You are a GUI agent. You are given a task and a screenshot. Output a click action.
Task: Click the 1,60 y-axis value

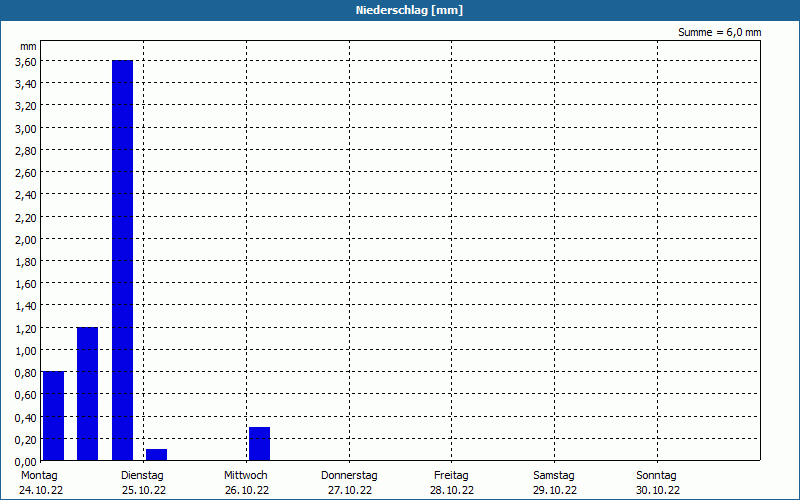click(x=26, y=284)
